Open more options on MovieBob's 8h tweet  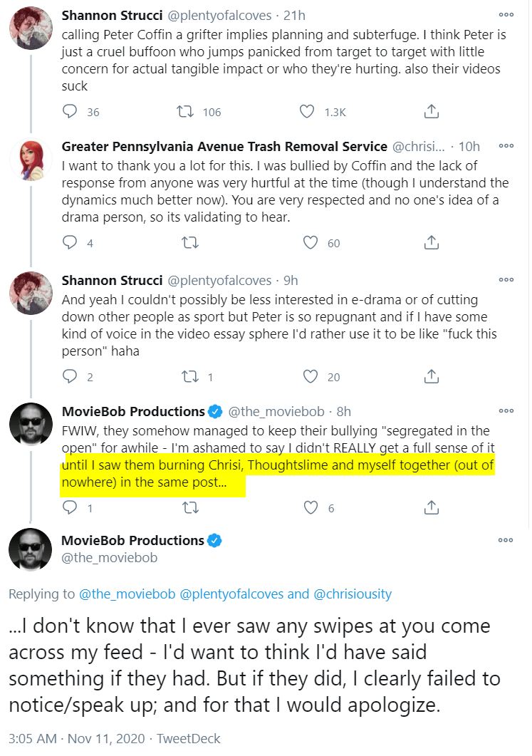click(x=506, y=410)
